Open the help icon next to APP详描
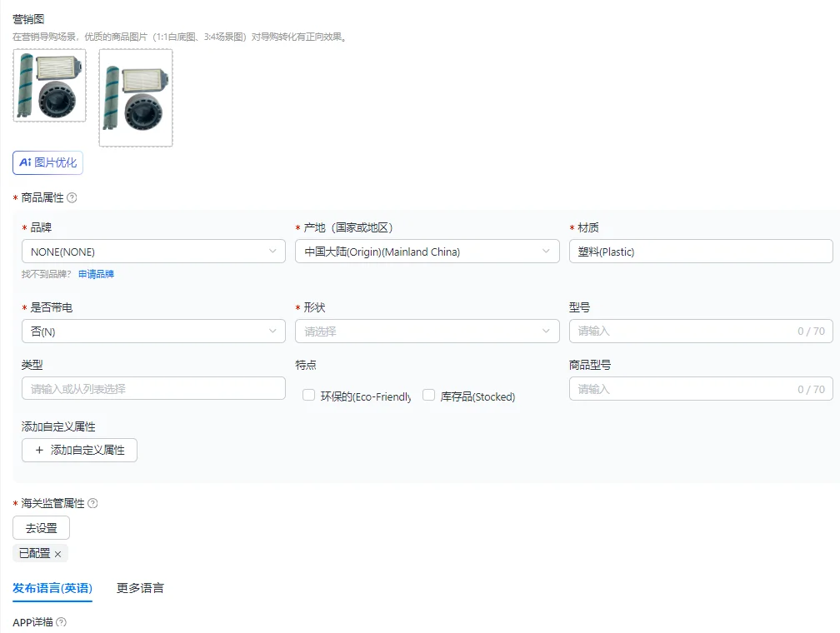 pyautogui.click(x=62, y=622)
